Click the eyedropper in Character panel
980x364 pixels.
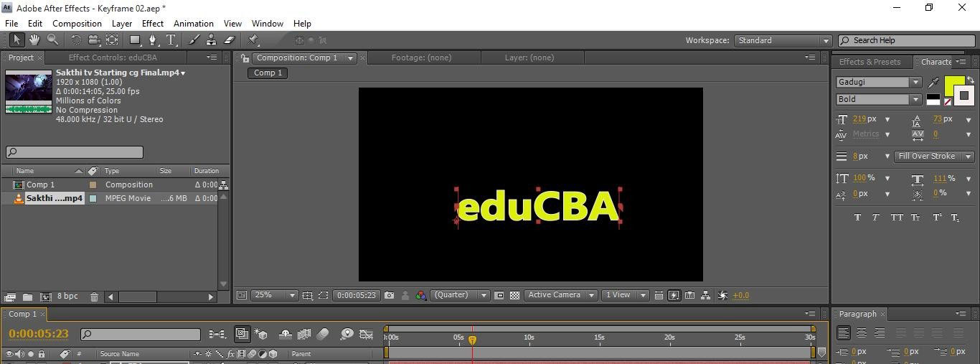933,83
